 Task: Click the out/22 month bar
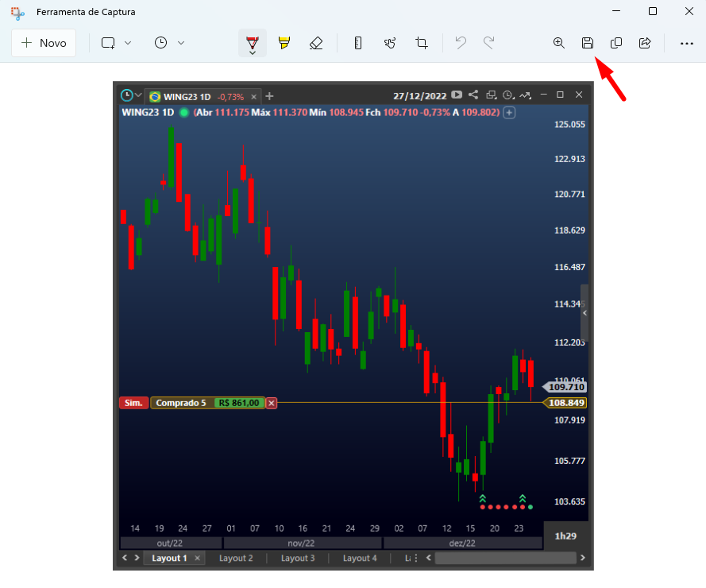tap(170, 543)
